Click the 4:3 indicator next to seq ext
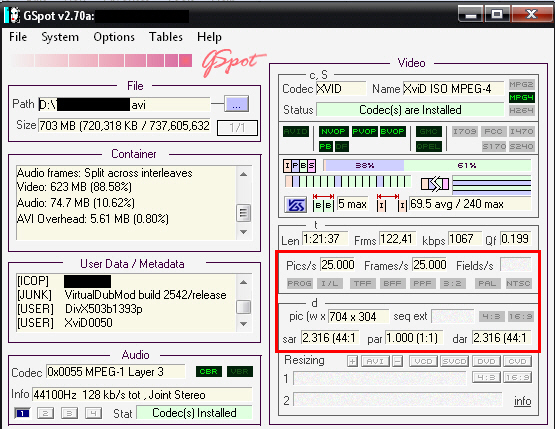 coord(491,316)
